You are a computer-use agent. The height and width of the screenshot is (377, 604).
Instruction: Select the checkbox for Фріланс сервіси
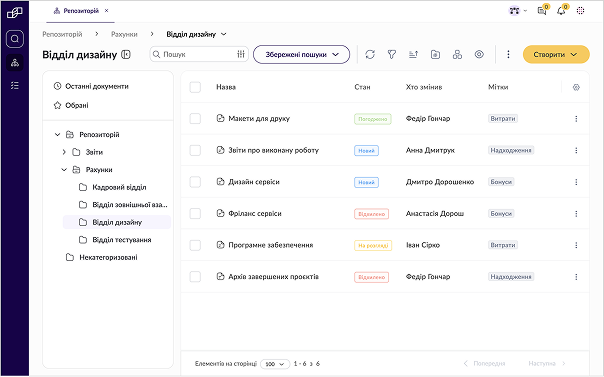pos(195,214)
